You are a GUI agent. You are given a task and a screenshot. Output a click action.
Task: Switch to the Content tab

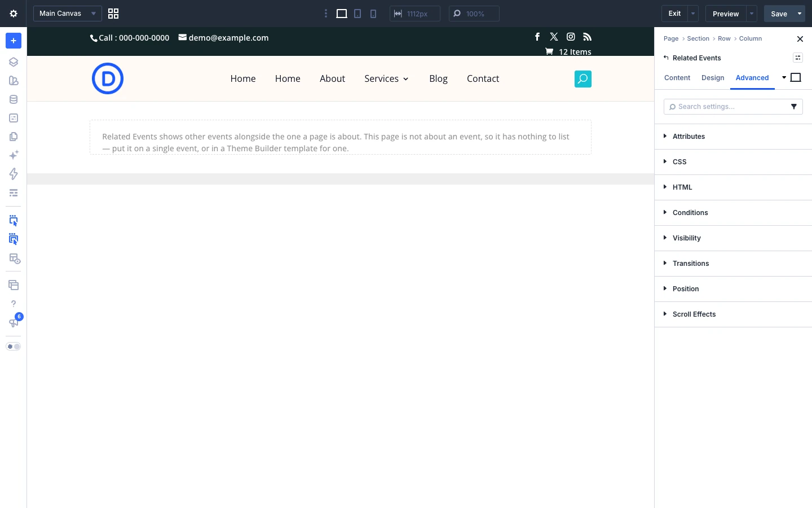tap(677, 78)
